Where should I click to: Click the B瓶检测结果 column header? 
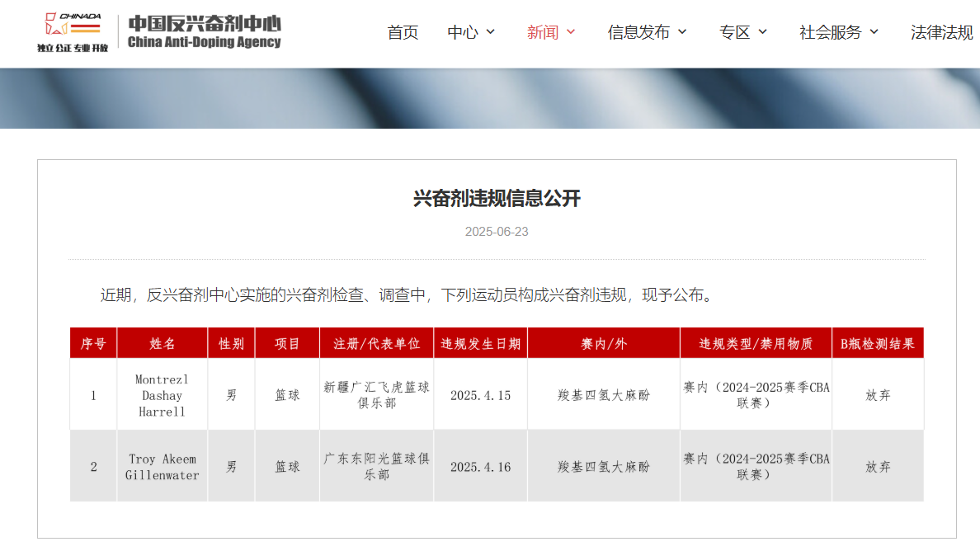(x=877, y=344)
